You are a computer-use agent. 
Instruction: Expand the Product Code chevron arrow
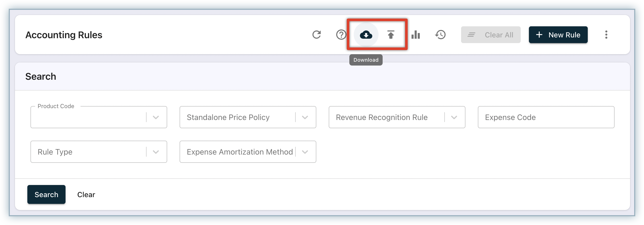[x=156, y=117]
